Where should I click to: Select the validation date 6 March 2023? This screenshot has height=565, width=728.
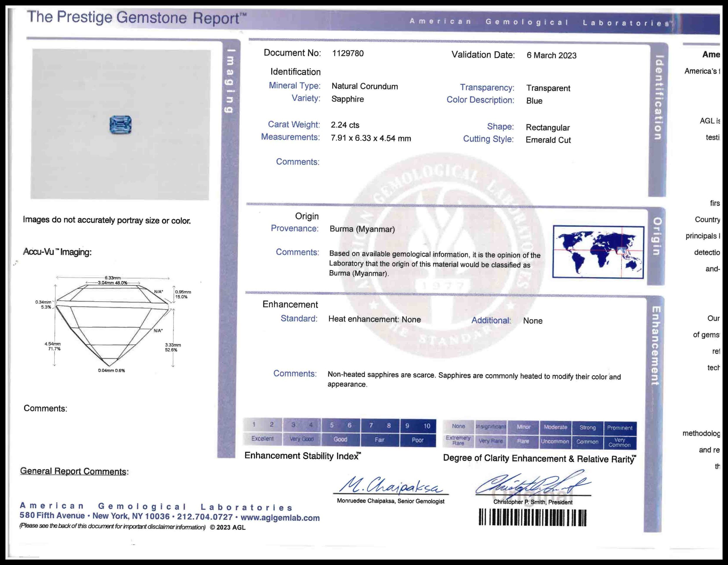pos(551,55)
